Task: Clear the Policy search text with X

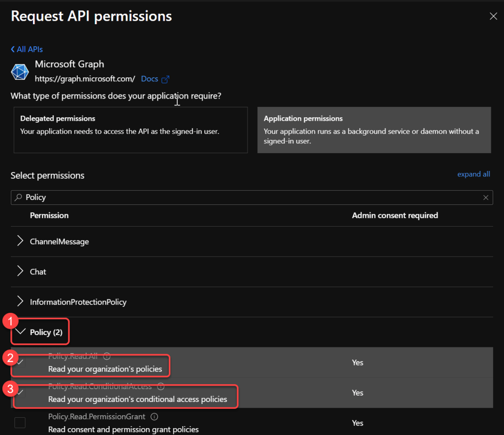Action: pos(485,198)
